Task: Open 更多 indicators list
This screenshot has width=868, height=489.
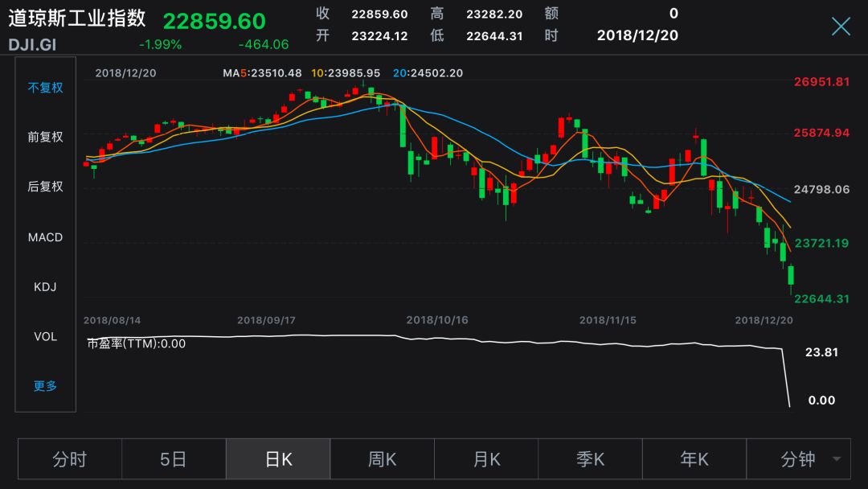Action: pos(45,386)
